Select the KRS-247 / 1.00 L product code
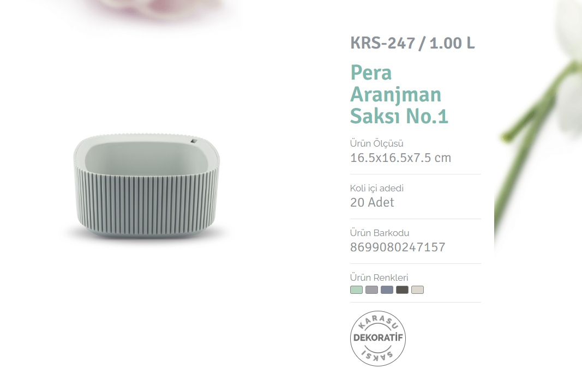 click(412, 43)
